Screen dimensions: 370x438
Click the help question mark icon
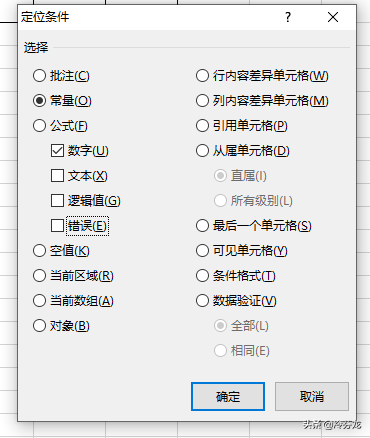288,17
